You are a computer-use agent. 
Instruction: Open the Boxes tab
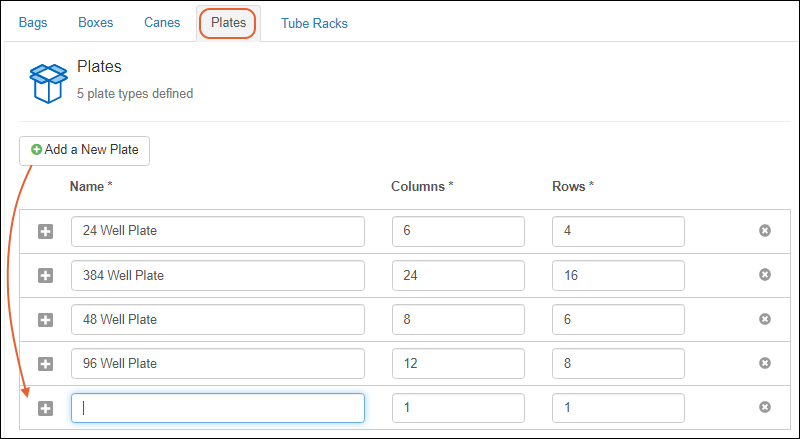click(95, 22)
